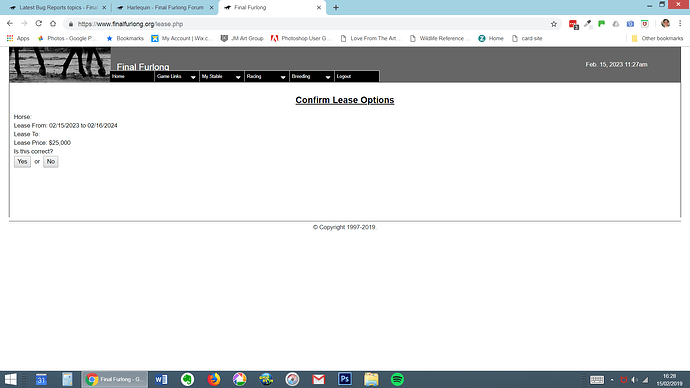
Task: Open the grey cloud extension icon
Action: (616, 24)
